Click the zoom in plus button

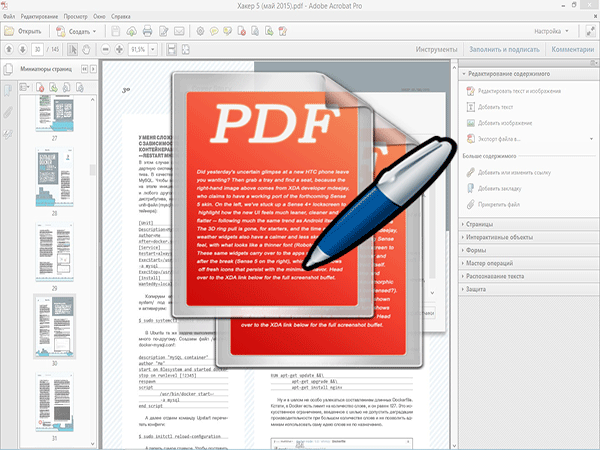coord(119,49)
